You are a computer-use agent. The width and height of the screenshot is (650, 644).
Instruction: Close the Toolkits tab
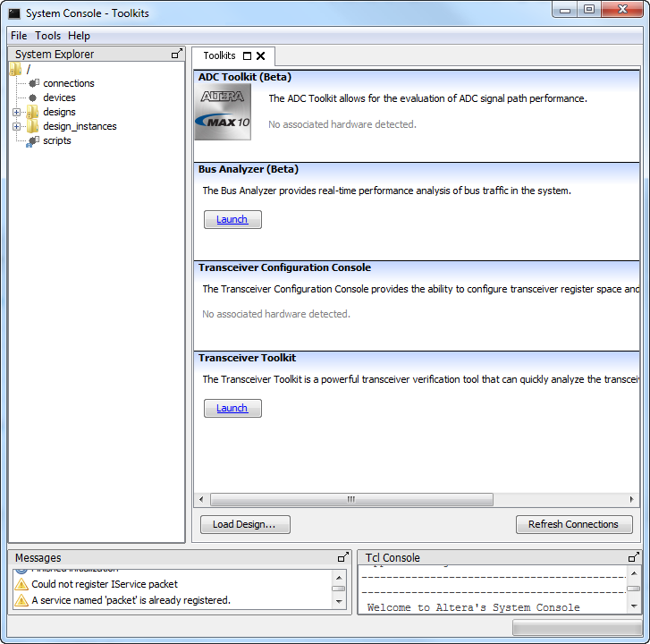tap(261, 56)
